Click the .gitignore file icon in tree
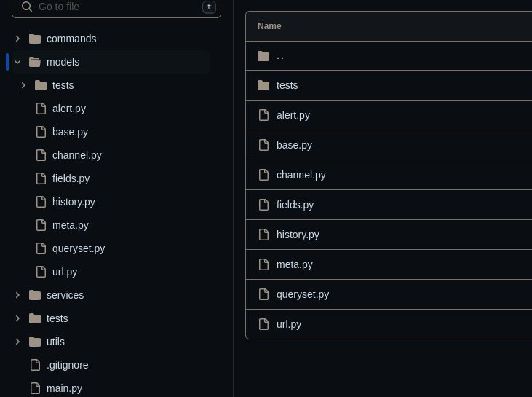 click(35, 365)
